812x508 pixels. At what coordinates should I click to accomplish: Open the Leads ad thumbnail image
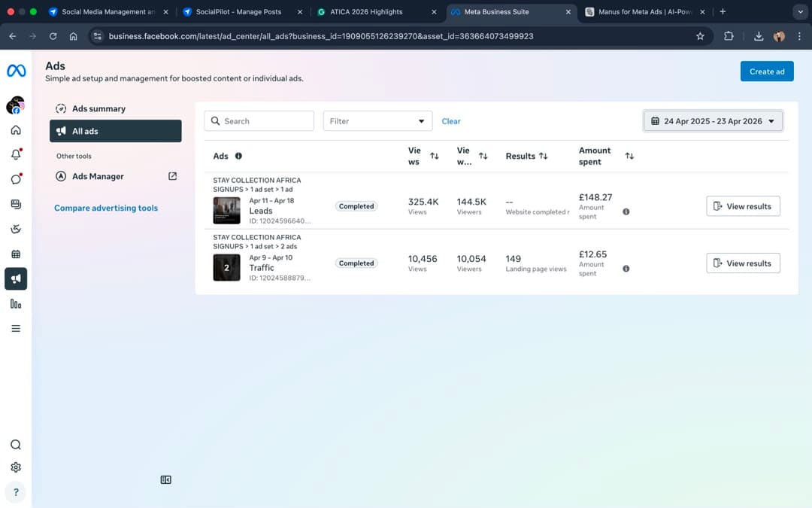coord(227,211)
